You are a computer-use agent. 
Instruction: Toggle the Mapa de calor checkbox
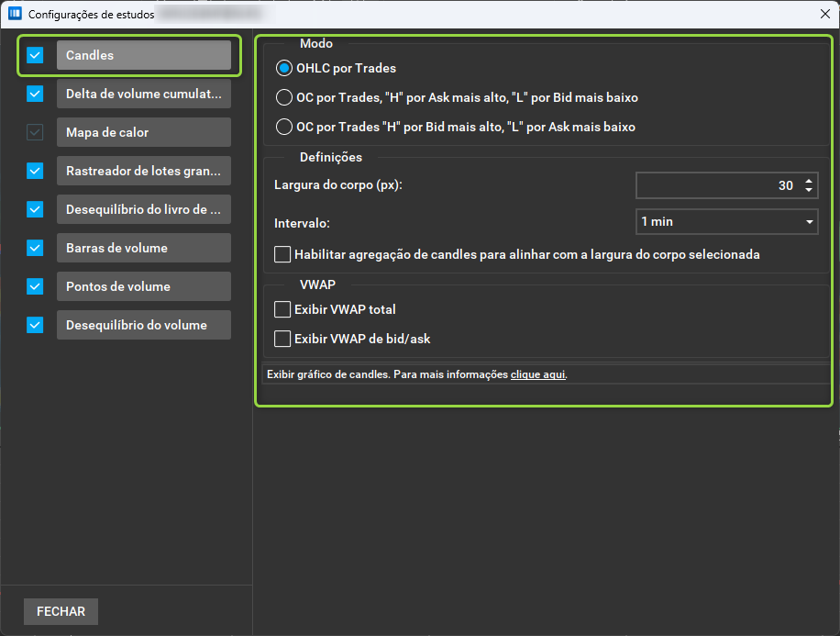point(35,132)
